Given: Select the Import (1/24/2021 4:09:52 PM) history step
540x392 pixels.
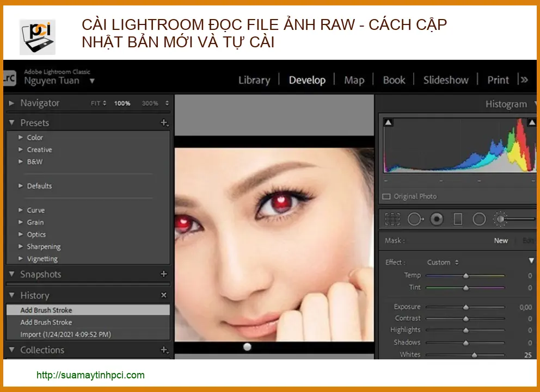Looking at the screenshot, I should [x=88, y=334].
